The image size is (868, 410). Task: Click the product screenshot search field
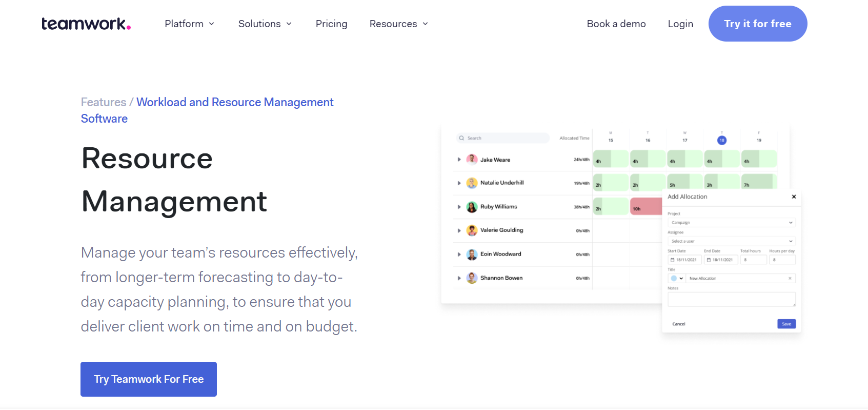click(502, 138)
